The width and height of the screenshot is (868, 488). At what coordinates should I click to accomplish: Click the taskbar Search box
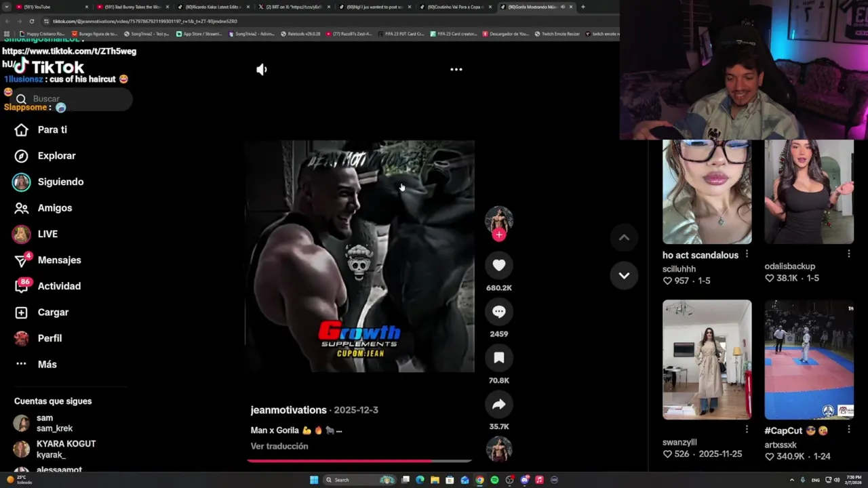359,480
